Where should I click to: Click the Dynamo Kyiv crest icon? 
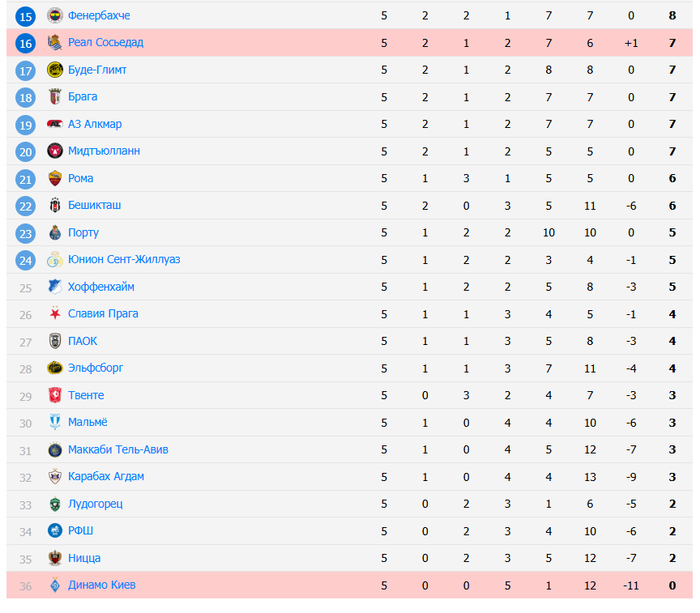pyautogui.click(x=54, y=585)
